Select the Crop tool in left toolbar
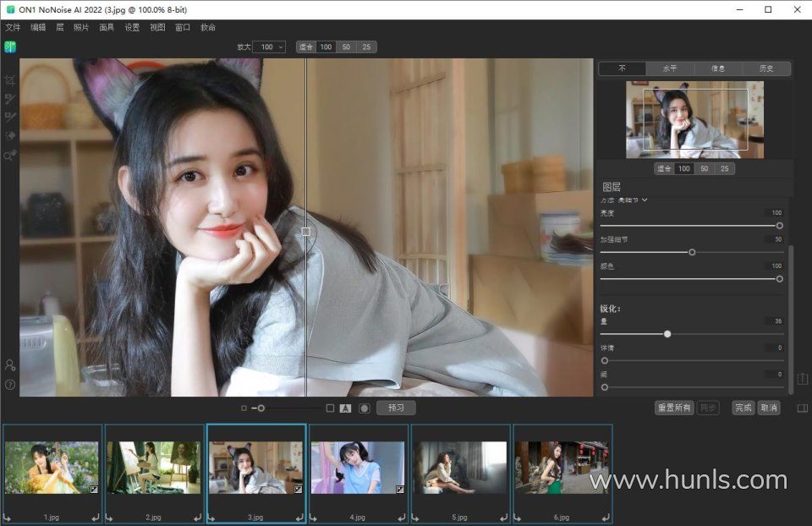Image resolution: width=812 pixels, height=526 pixels. click(x=10, y=80)
